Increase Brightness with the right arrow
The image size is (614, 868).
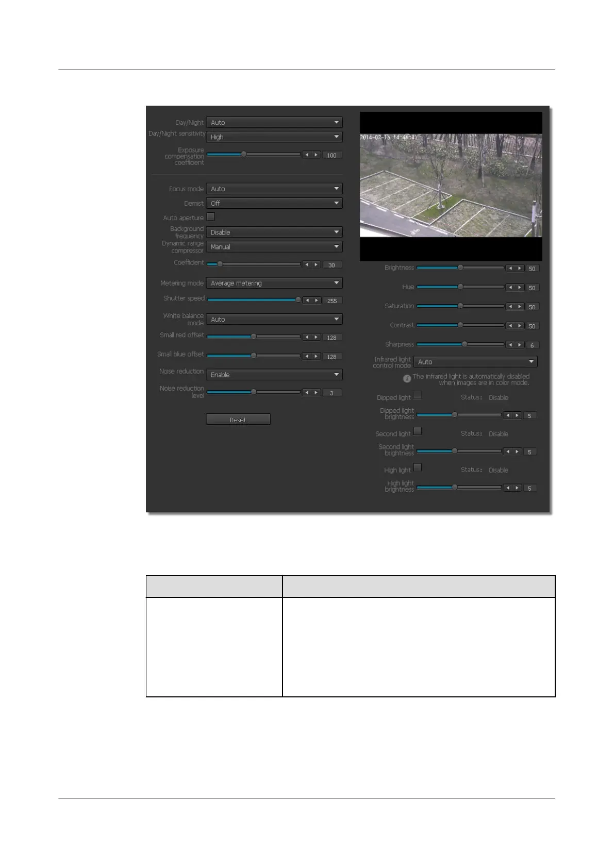519,268
